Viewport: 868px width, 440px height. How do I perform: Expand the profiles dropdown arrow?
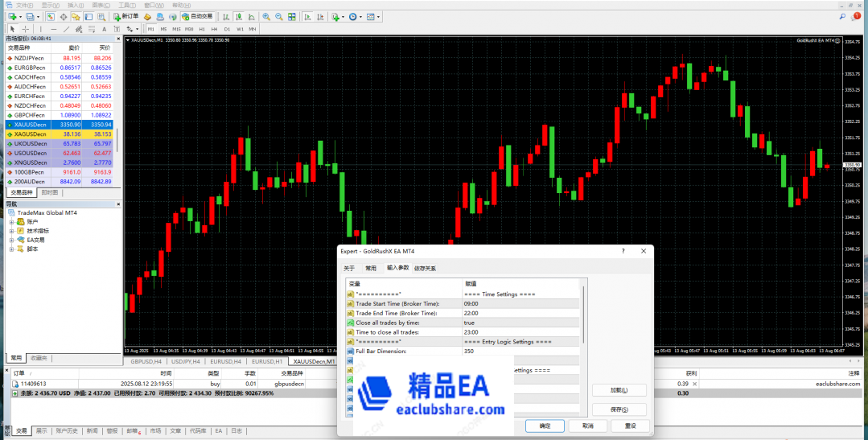[38, 17]
